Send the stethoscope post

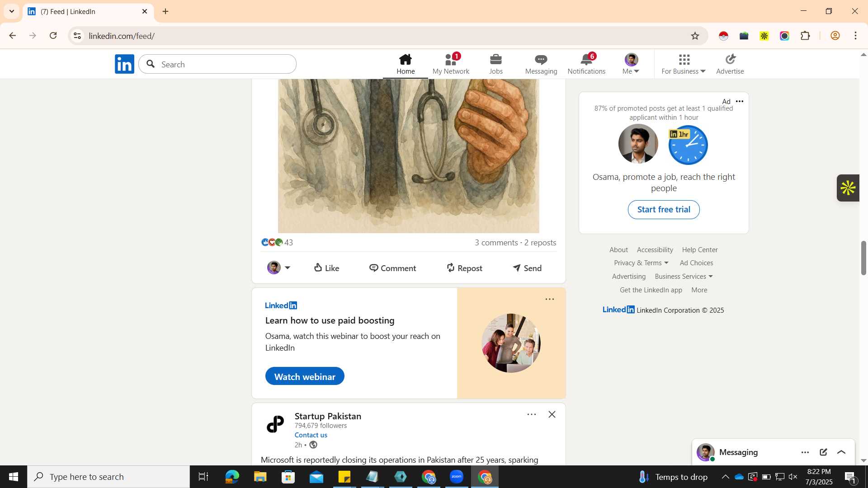(x=527, y=268)
